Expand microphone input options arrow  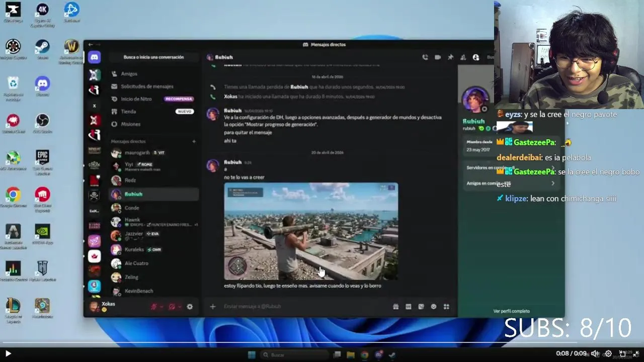pyautogui.click(x=162, y=307)
